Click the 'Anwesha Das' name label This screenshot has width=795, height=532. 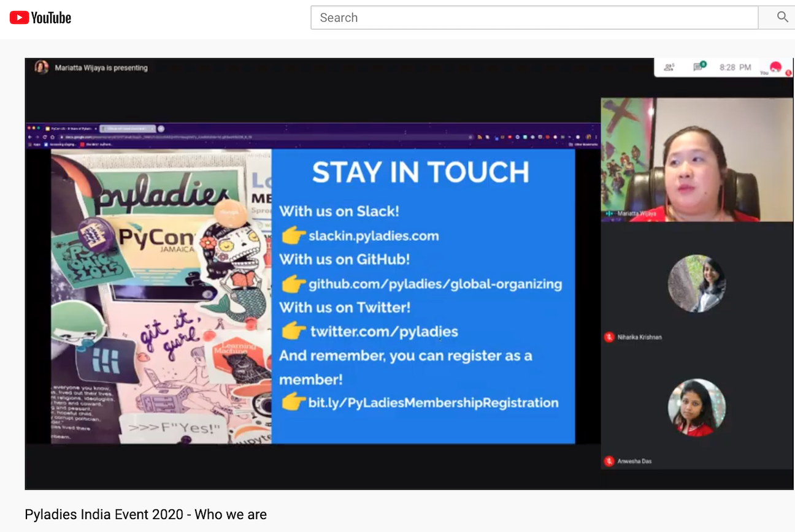point(635,461)
